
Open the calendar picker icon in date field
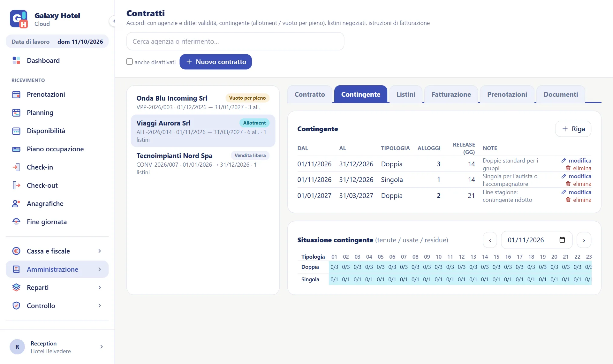pyautogui.click(x=562, y=240)
